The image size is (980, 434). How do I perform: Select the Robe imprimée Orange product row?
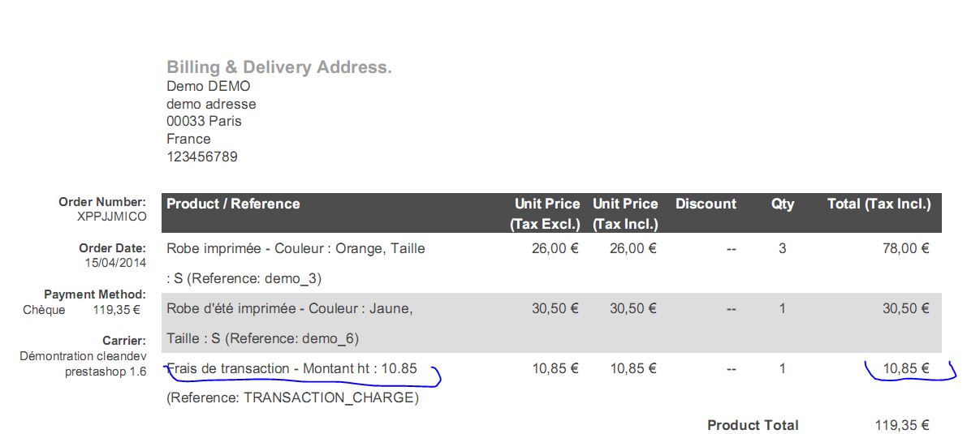(x=551, y=264)
